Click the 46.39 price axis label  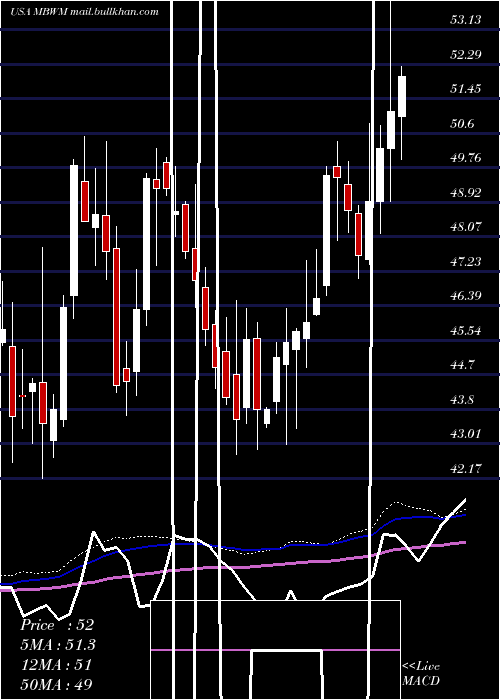click(466, 296)
